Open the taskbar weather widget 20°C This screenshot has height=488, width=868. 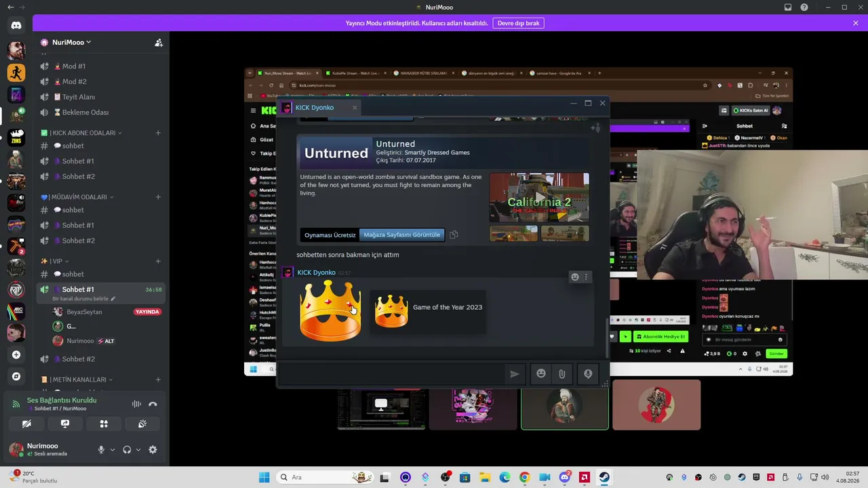34,477
